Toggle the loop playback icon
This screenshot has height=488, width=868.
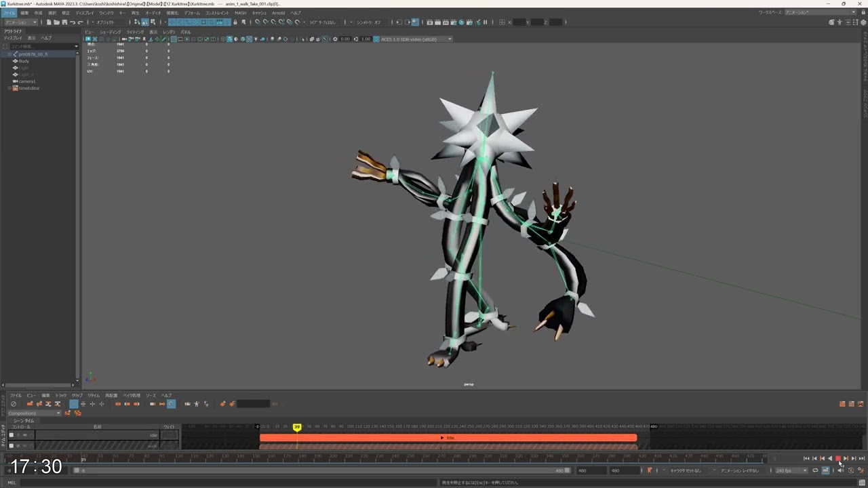[815, 470]
